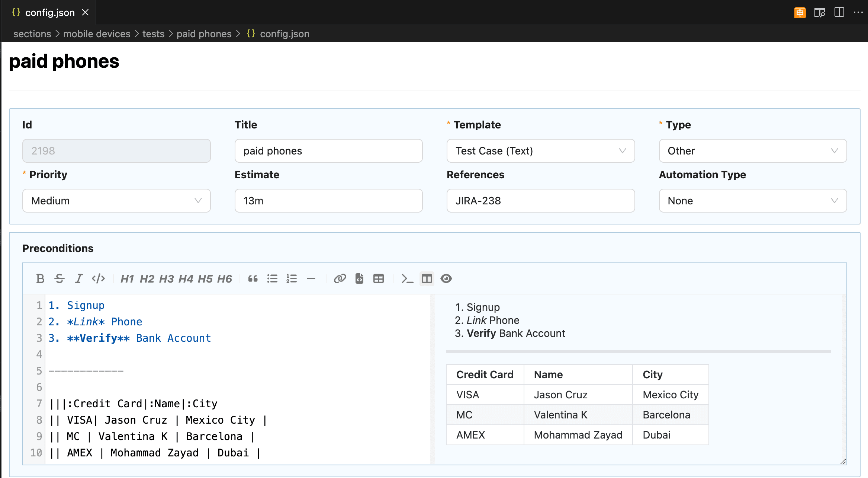Open the Type dropdown showing Other
Viewport: 868px width, 478px height.
pos(753,151)
